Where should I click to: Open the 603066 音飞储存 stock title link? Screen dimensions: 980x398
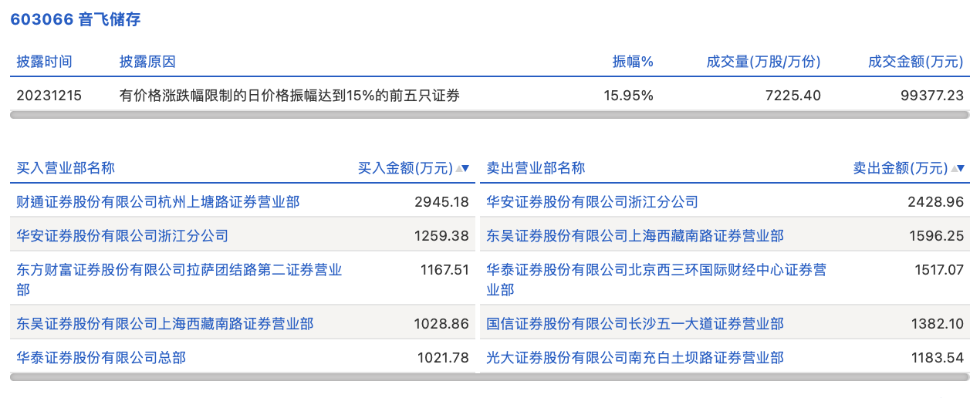[75, 20]
